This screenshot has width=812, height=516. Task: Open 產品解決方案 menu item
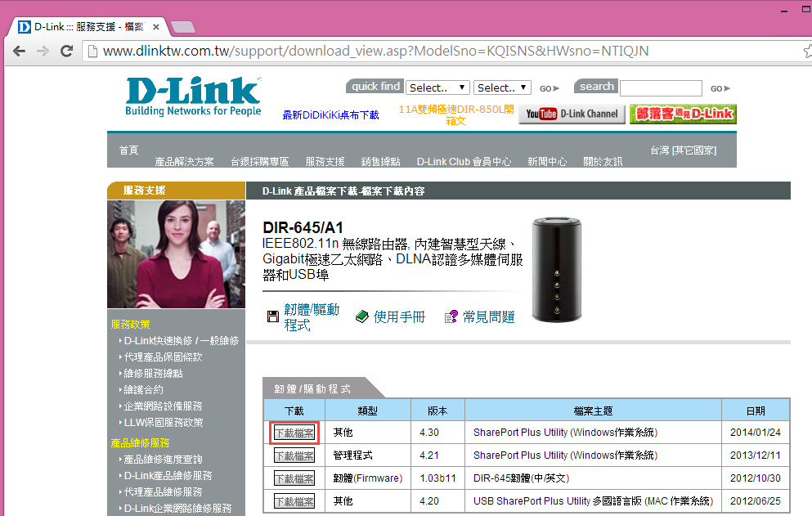[184, 162]
